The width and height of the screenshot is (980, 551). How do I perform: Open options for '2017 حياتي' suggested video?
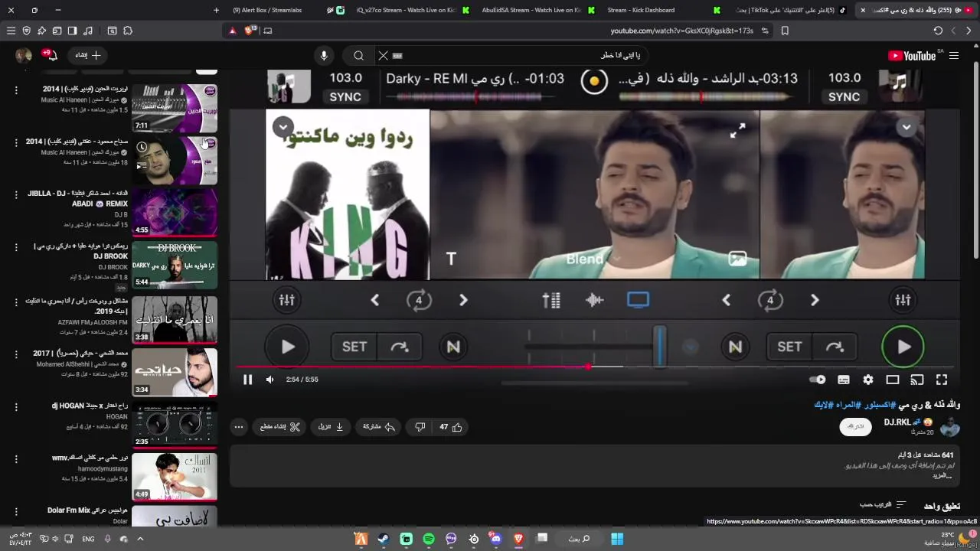16,354
